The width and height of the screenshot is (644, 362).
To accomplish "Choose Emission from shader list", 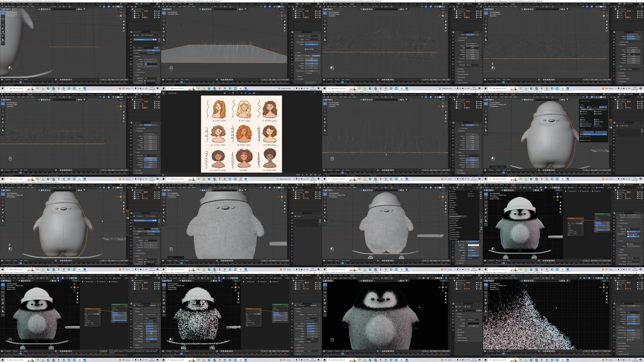I will [x=452, y=201].
